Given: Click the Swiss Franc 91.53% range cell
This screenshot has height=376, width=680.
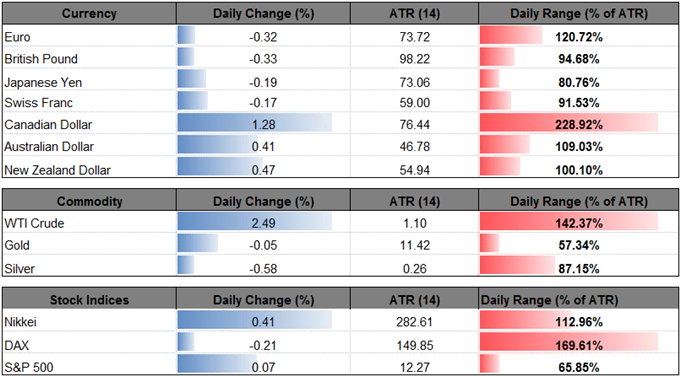Looking at the screenshot, I should click(x=578, y=103).
